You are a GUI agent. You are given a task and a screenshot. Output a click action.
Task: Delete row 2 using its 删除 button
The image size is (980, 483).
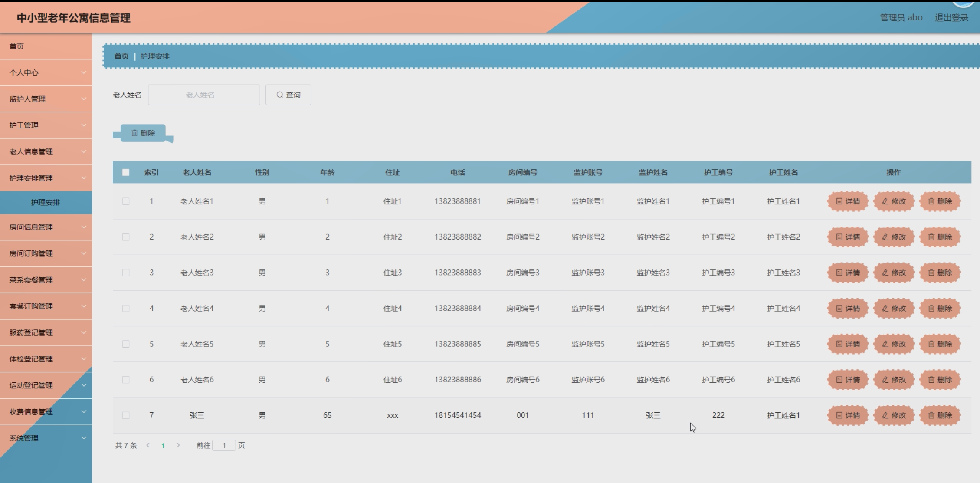click(x=940, y=237)
